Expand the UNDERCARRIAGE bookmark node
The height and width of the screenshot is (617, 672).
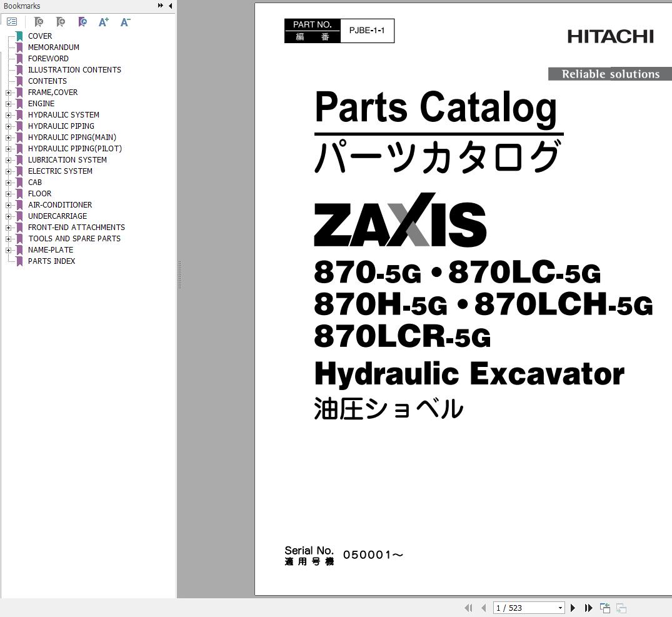coord(8,216)
